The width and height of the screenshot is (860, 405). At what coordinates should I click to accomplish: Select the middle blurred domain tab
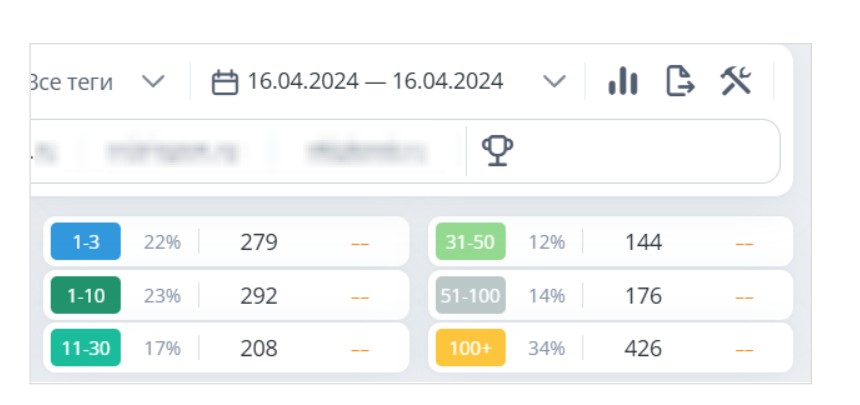click(173, 151)
